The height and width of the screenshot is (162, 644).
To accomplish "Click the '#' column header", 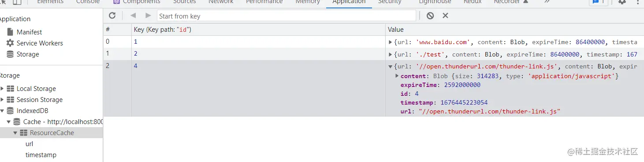I will [117, 30].
